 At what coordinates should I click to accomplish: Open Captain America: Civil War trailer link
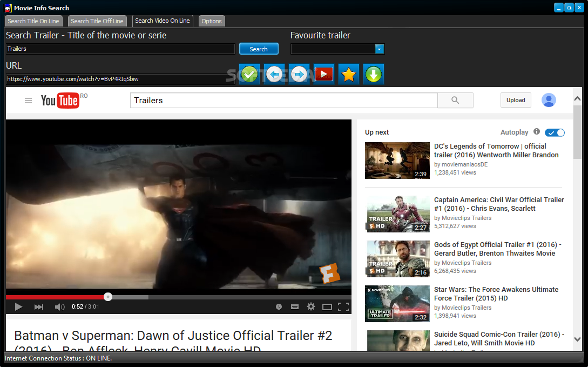point(499,204)
